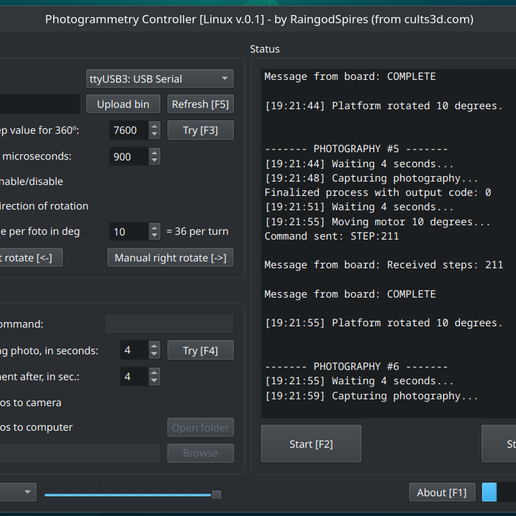516x516 pixels.
Task: Click the dark field left of Upload bin
Action: pyautogui.click(x=40, y=104)
